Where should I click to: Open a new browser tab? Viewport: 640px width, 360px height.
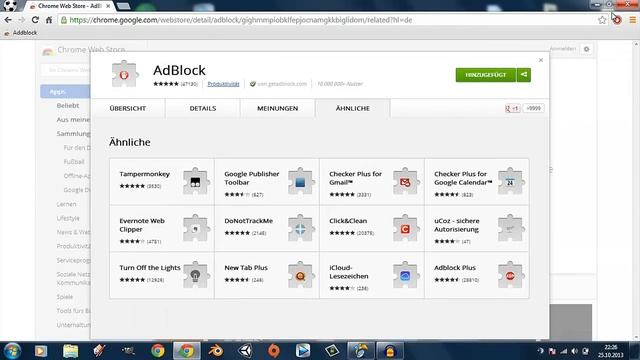click(123, 6)
